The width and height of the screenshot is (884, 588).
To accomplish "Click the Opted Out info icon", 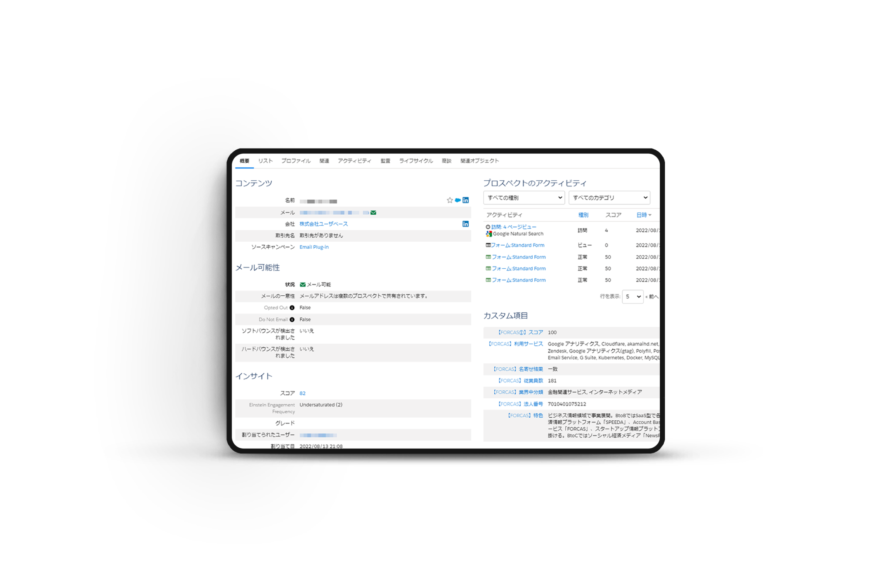I will [x=292, y=308].
